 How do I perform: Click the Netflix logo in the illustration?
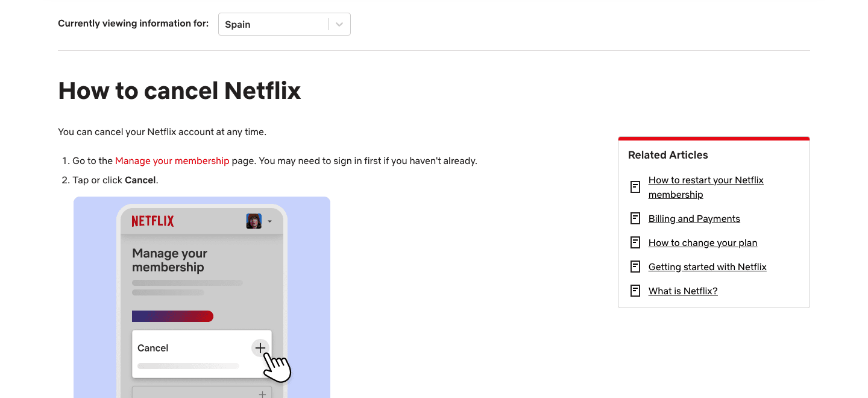click(x=153, y=221)
